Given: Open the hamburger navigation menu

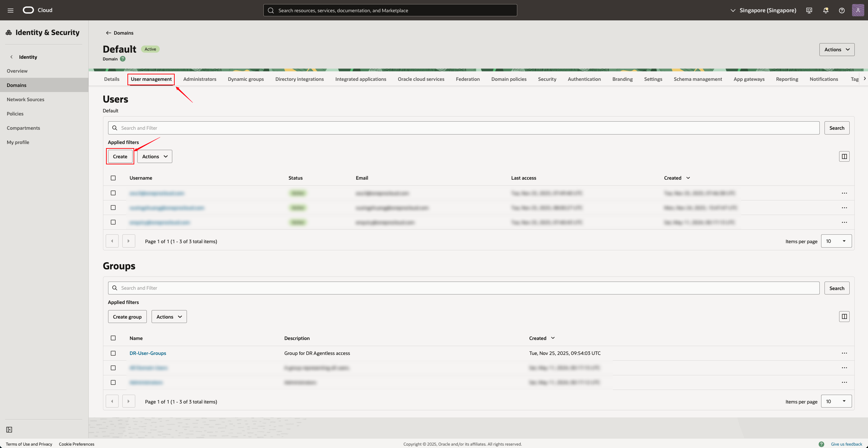Looking at the screenshot, I should [x=11, y=10].
